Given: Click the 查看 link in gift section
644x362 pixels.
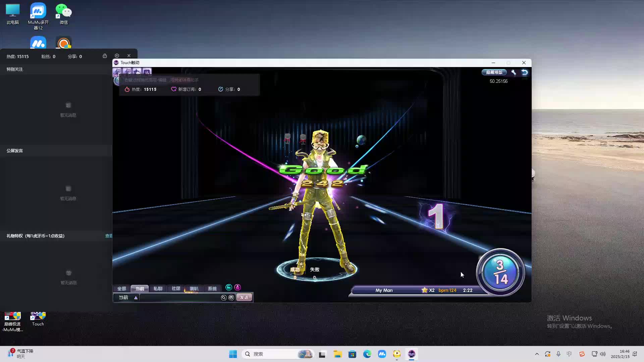Looking at the screenshot, I should pos(109,236).
